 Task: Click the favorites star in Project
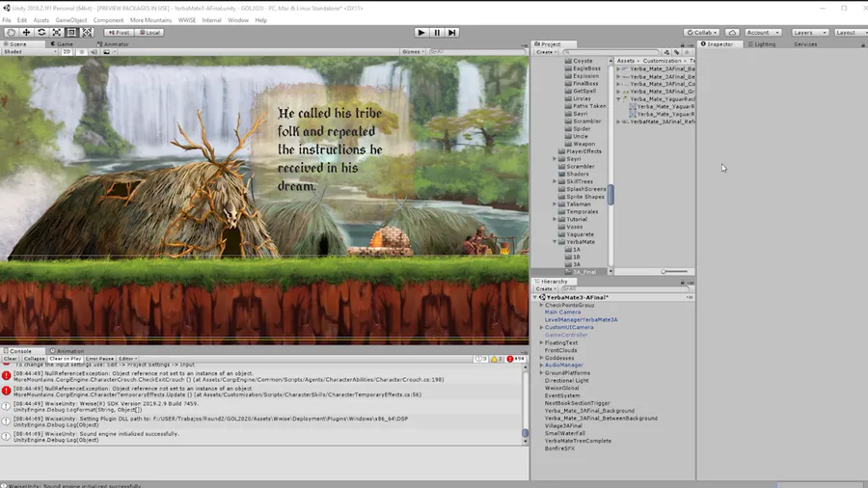(x=687, y=52)
